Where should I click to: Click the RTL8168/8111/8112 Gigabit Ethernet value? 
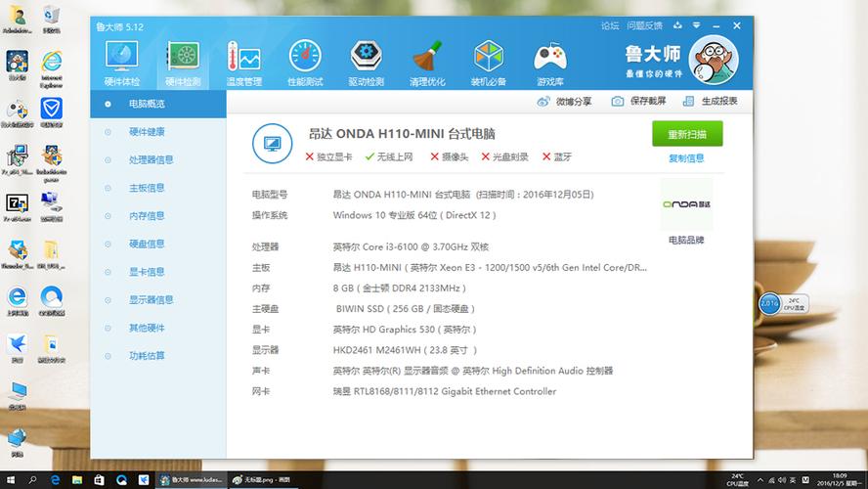click(444, 391)
